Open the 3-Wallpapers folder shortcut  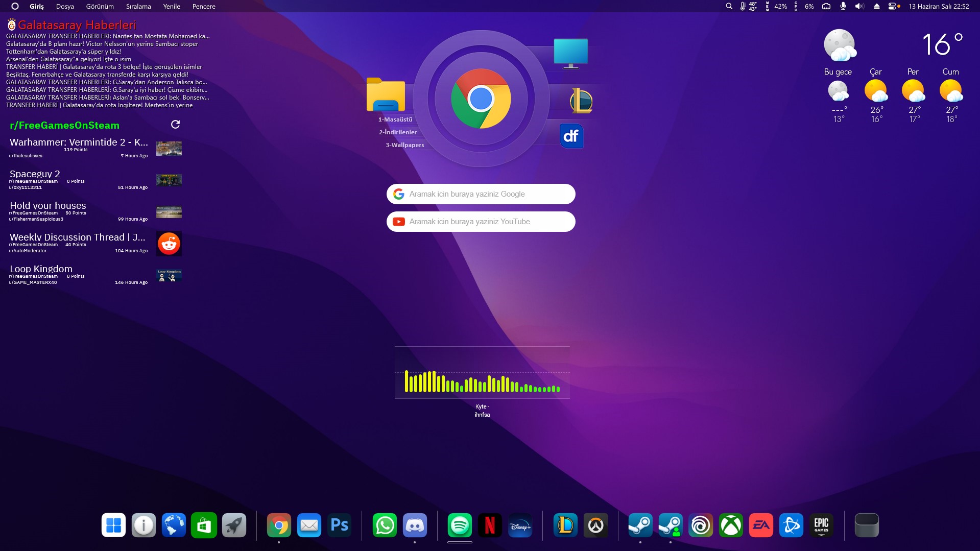pos(404,145)
